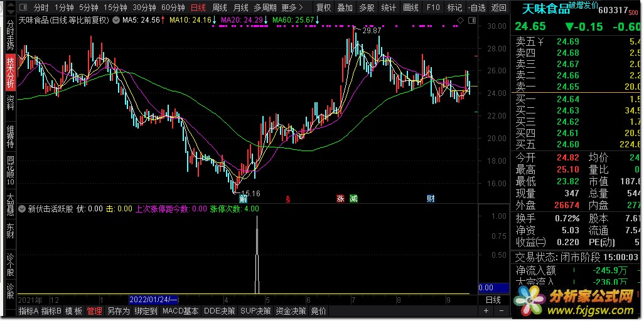This screenshot has height=321, width=644.
Task: Click the 绑定到 bind button
Action: click(146, 311)
